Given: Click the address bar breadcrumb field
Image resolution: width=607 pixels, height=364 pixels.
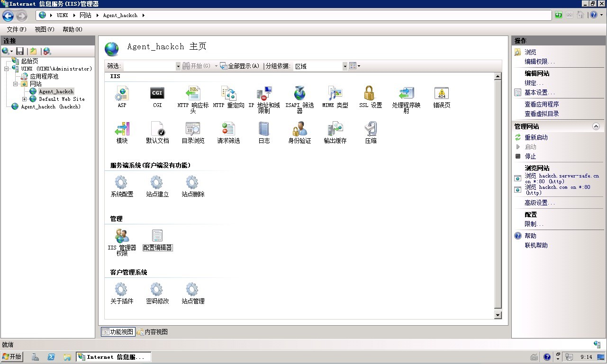Looking at the screenshot, I should 294,15.
